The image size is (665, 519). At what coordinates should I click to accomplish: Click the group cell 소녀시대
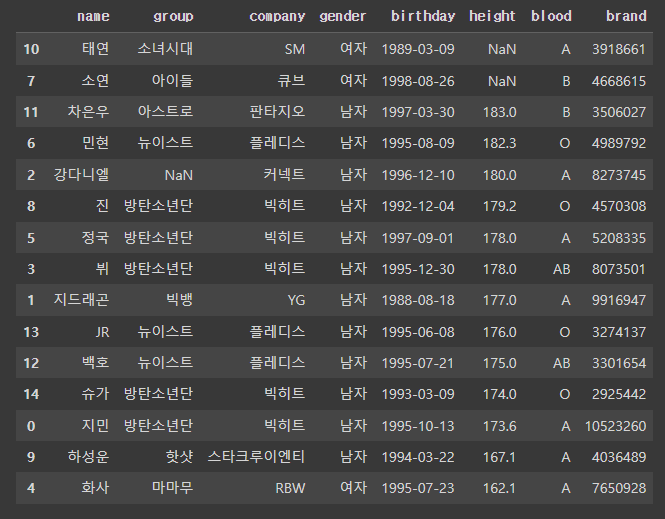point(165,49)
